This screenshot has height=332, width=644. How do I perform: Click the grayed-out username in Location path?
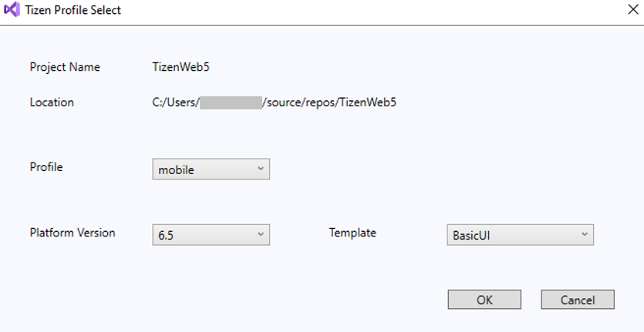pos(231,102)
